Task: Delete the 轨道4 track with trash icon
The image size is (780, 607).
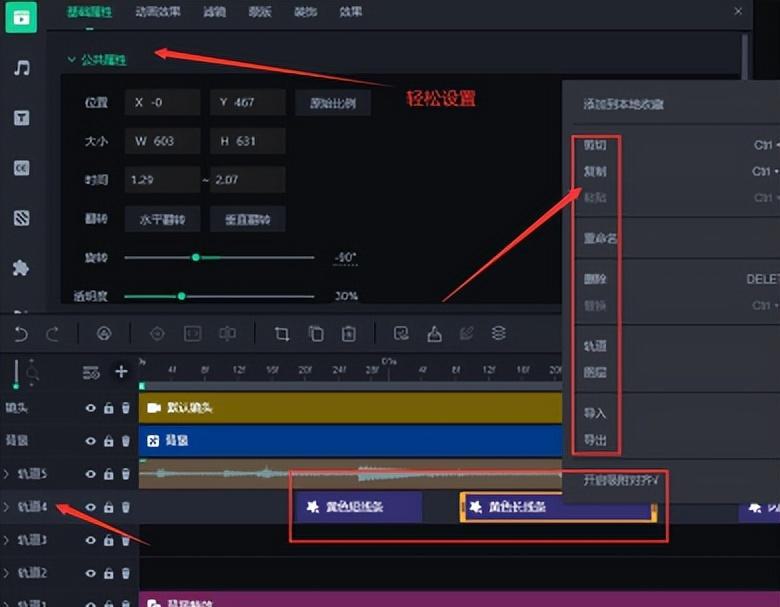Action: click(126, 507)
